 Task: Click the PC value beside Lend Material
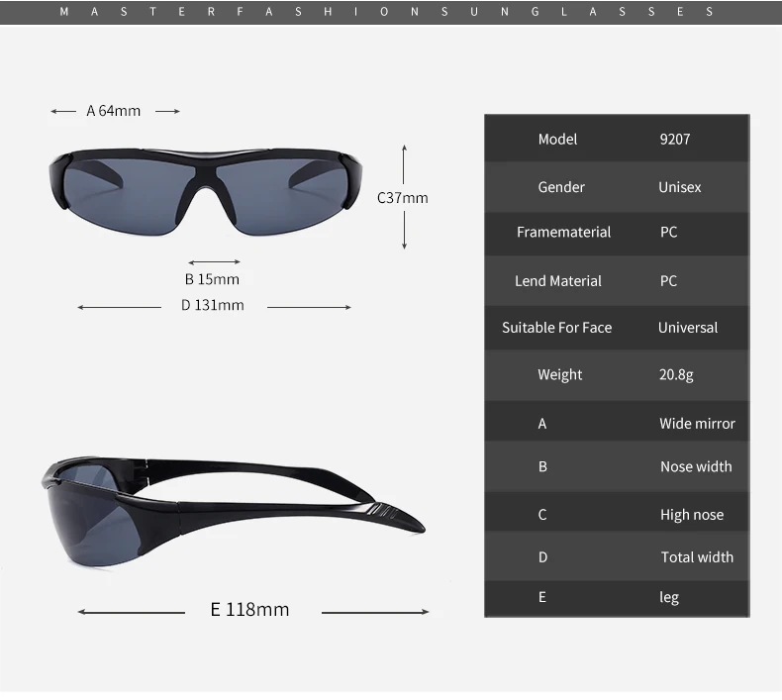tap(669, 281)
